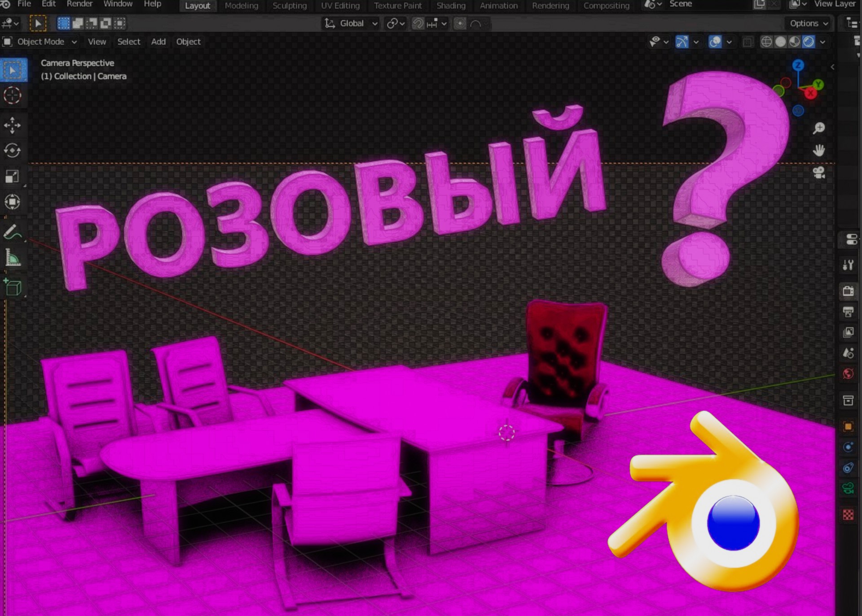
Task: Open the Global transform orientation dropdown
Action: pos(351,23)
